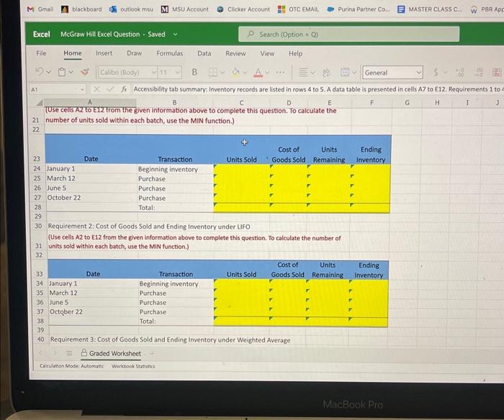The height and width of the screenshot is (420, 504).
Task: Expand the Borders options arrow
Action: (x=222, y=73)
